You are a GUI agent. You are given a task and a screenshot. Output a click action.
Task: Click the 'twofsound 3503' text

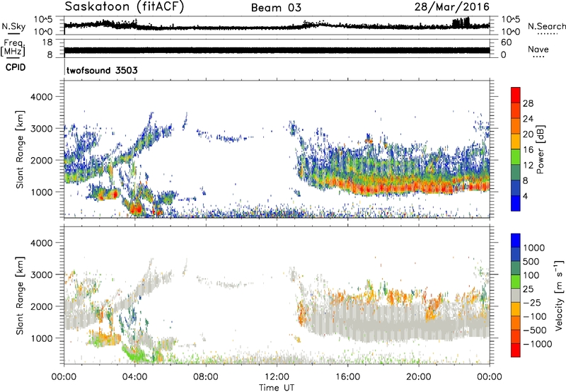[x=102, y=70]
